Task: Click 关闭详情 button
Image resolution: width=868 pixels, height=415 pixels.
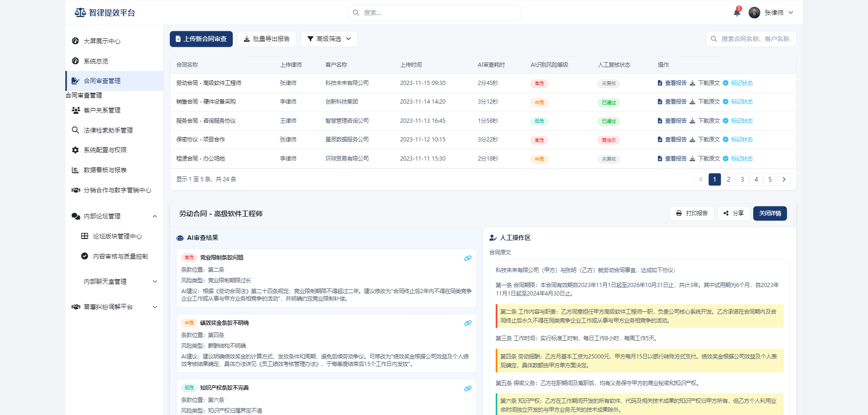Action: click(x=770, y=213)
